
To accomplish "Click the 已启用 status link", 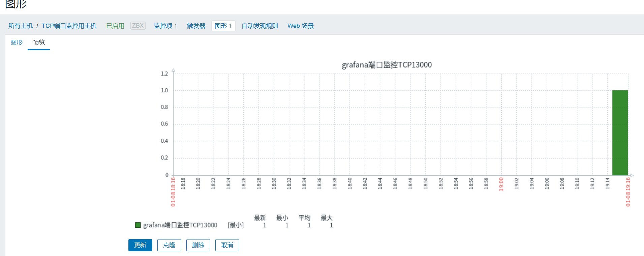I will click(x=115, y=26).
